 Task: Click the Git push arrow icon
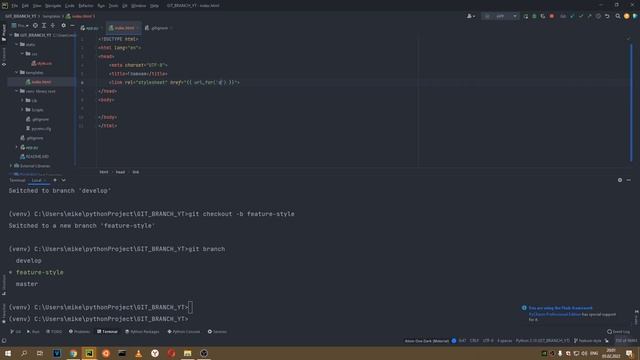(x=589, y=16)
